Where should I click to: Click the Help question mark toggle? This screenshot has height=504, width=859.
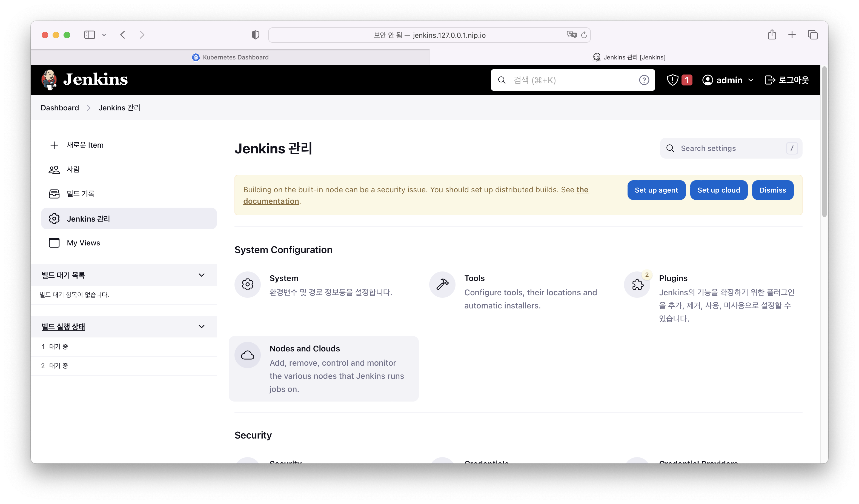644,80
